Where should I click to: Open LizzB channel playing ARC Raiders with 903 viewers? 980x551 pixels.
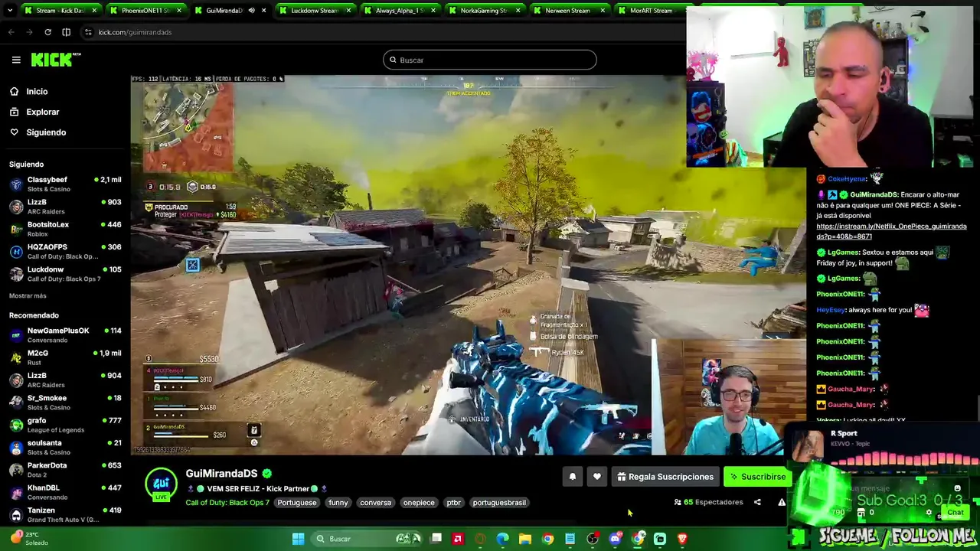[x=65, y=207]
